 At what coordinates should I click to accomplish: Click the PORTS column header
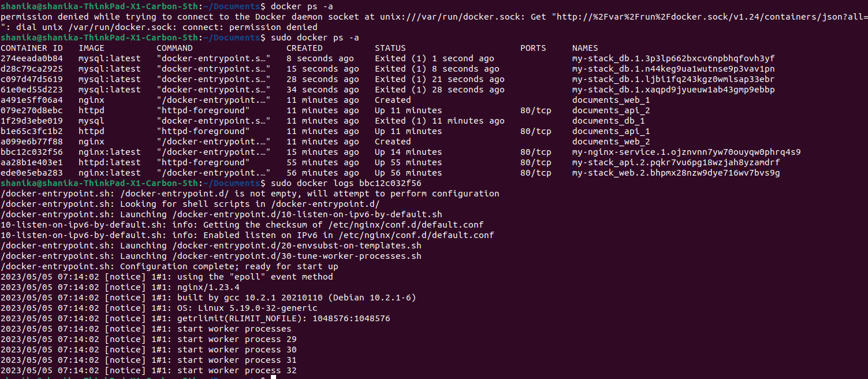tap(533, 48)
